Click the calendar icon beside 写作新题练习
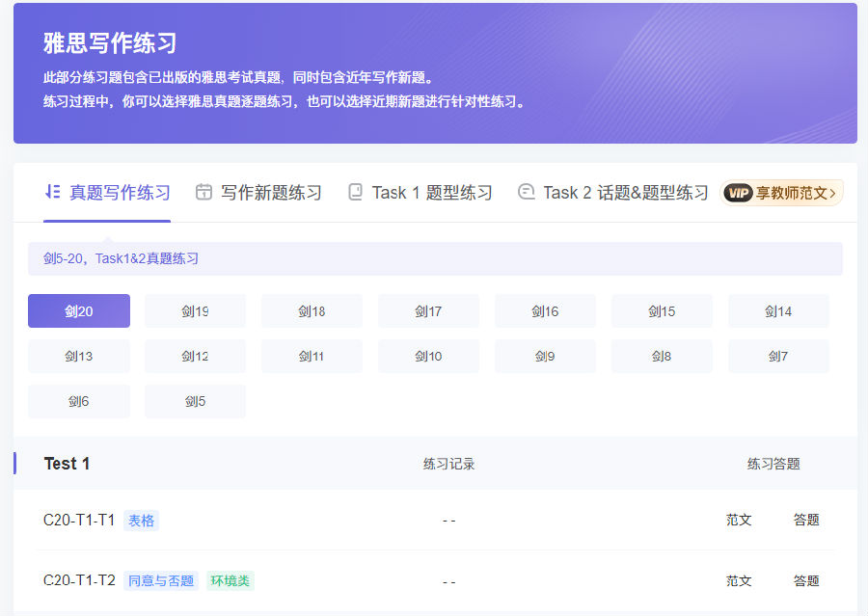 coord(203,192)
